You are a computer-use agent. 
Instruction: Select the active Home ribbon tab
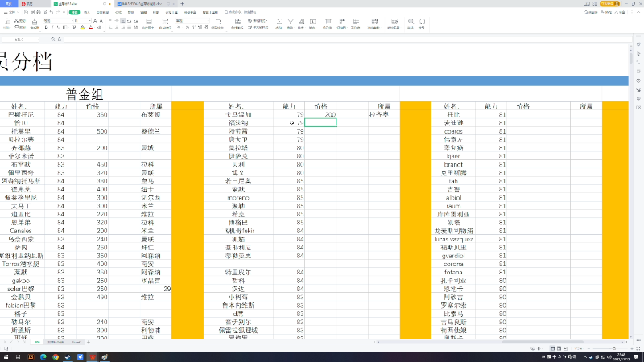click(x=74, y=12)
